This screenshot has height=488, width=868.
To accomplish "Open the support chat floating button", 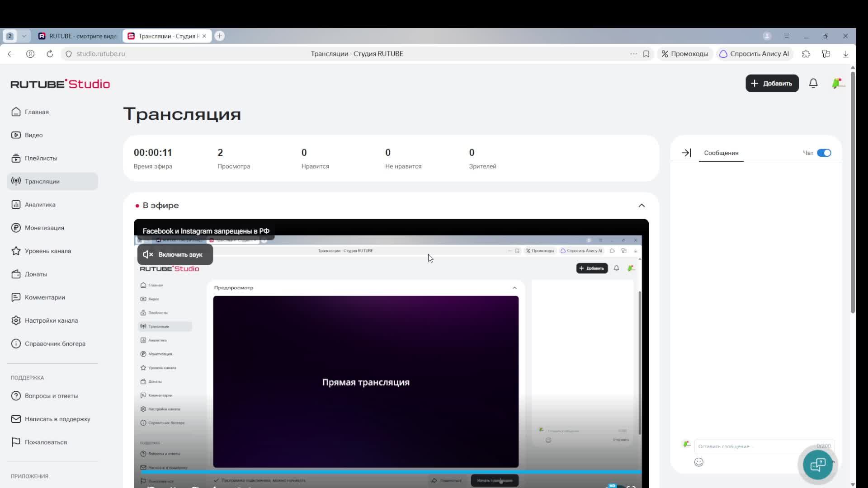I will 818,465.
